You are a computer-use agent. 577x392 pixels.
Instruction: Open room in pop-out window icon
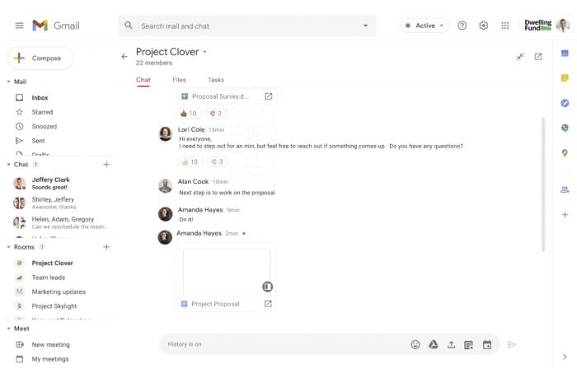click(x=538, y=57)
